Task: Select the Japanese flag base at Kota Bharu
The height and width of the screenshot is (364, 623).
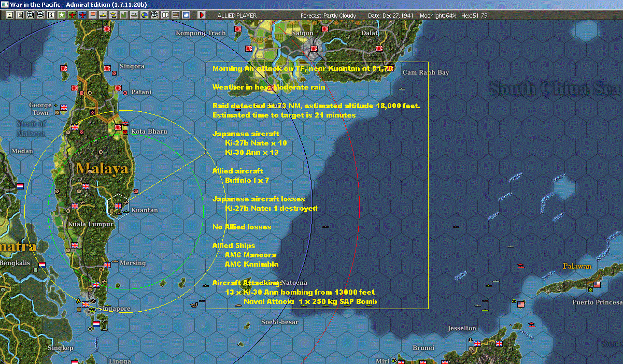Action: click(118, 127)
